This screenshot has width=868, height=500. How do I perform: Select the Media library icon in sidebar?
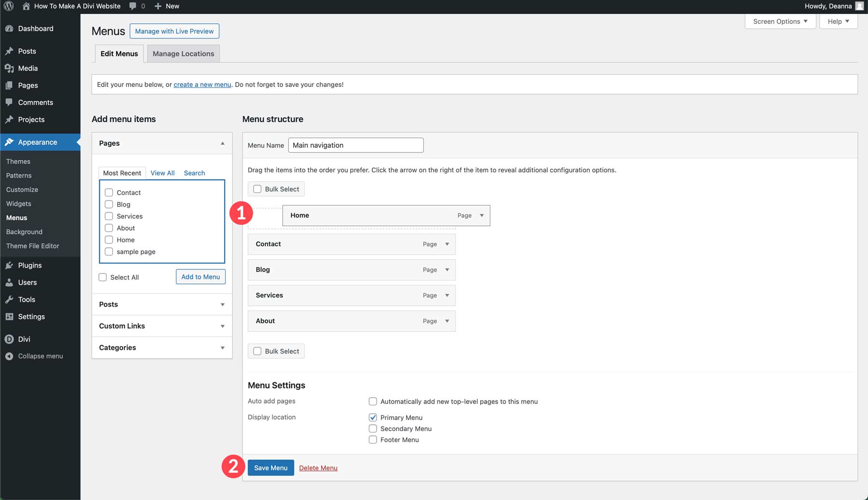(10, 68)
